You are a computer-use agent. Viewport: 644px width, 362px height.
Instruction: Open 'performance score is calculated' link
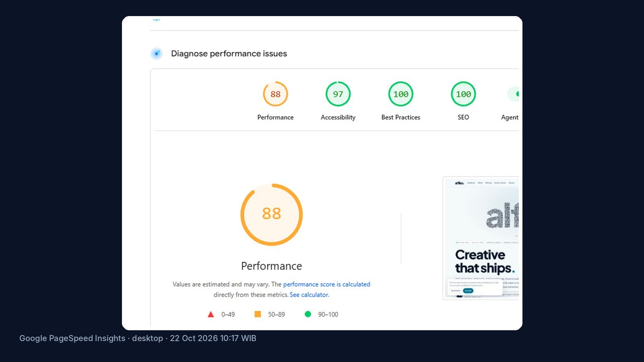coord(326,284)
